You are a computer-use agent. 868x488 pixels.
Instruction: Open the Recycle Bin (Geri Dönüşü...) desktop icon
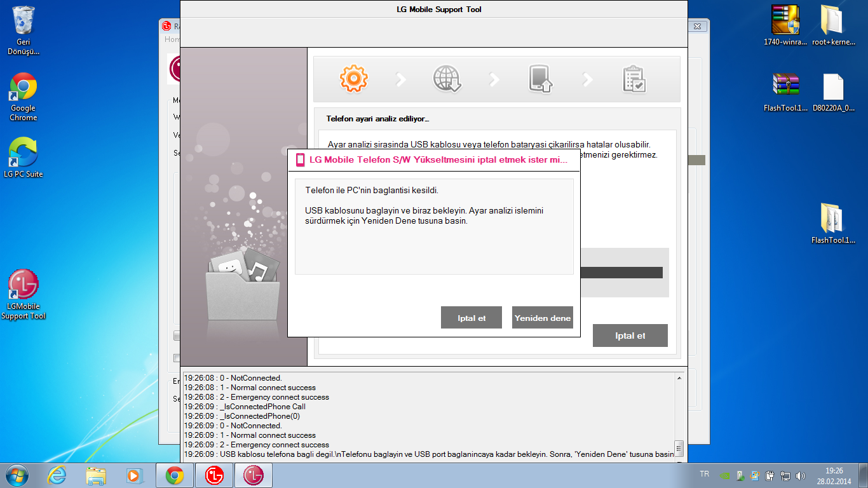24,30
